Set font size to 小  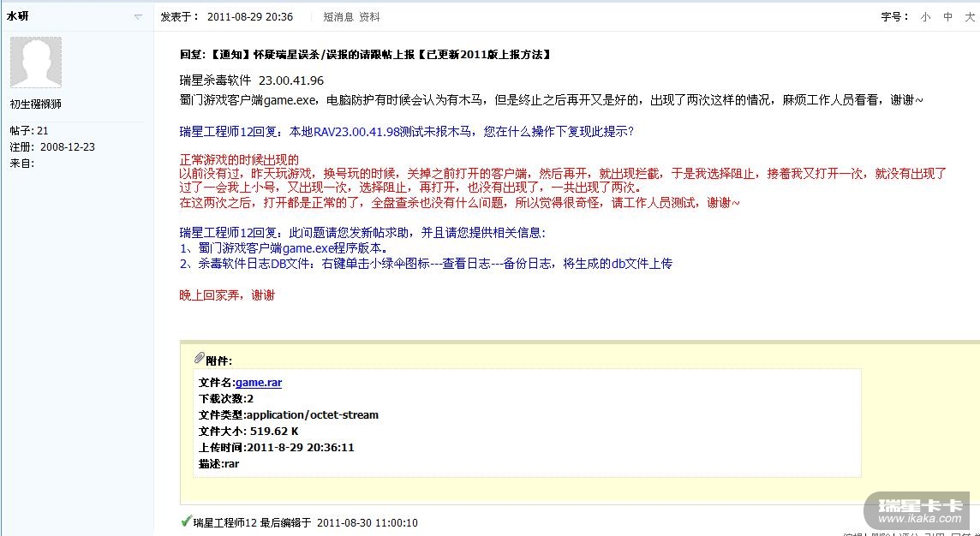(925, 17)
